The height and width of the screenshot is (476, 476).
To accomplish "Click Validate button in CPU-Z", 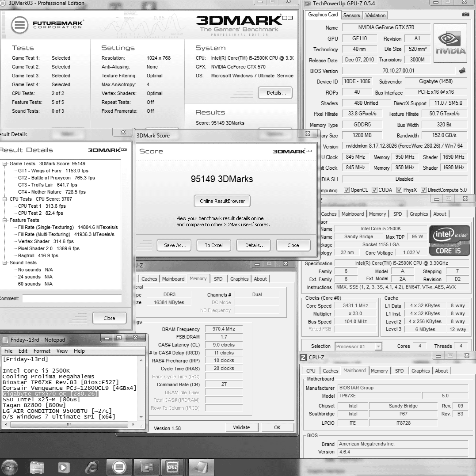I will coord(242,427).
